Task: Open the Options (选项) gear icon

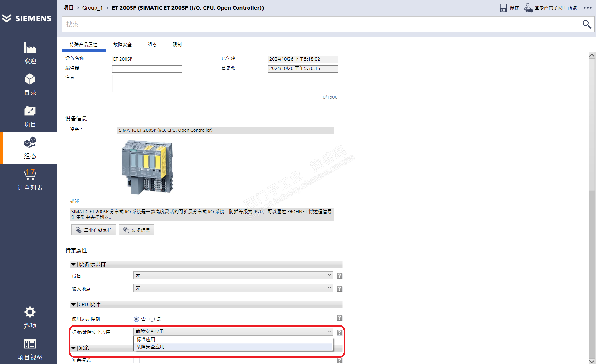Action: tap(30, 312)
